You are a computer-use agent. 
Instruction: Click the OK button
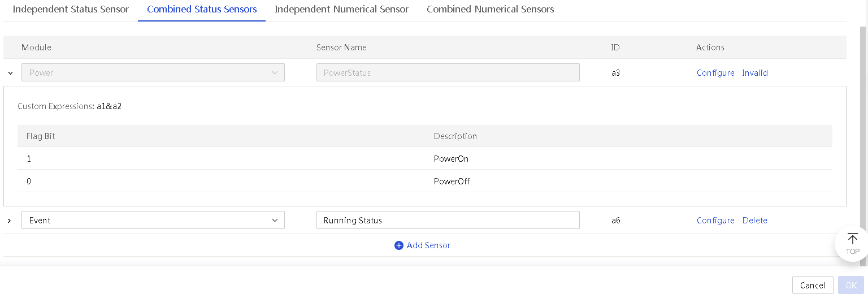851,286
